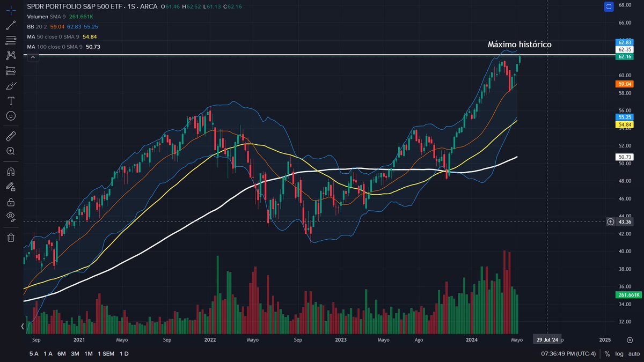Image resolution: width=644 pixels, height=362 pixels.
Task: Toggle log scale mode
Action: coord(619,354)
